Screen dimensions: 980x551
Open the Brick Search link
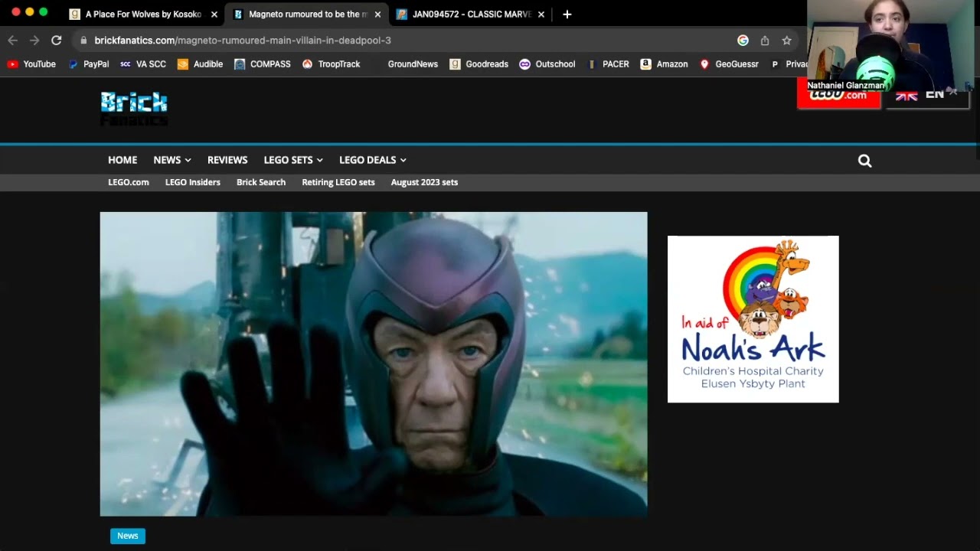point(261,182)
